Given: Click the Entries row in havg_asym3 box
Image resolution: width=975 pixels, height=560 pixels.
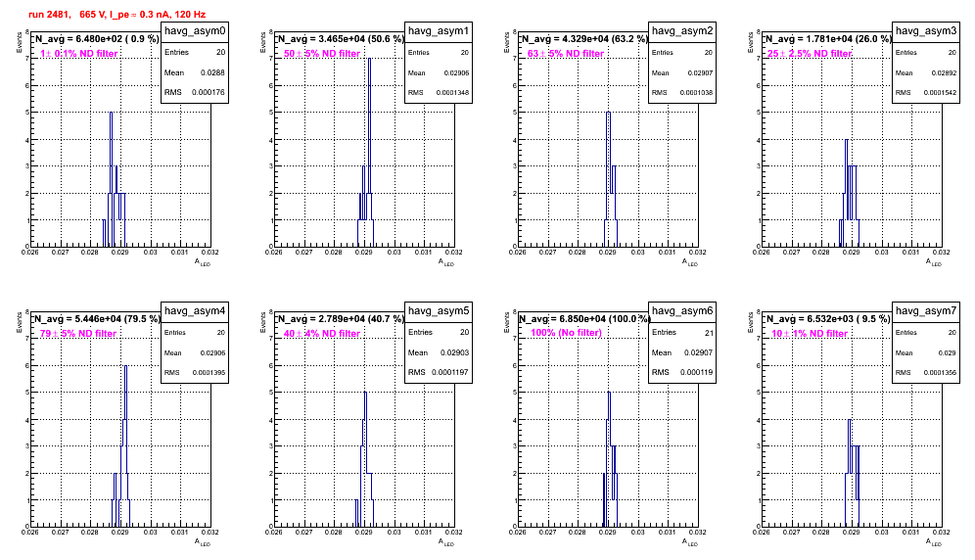Looking at the screenshot, I should tap(926, 52).
